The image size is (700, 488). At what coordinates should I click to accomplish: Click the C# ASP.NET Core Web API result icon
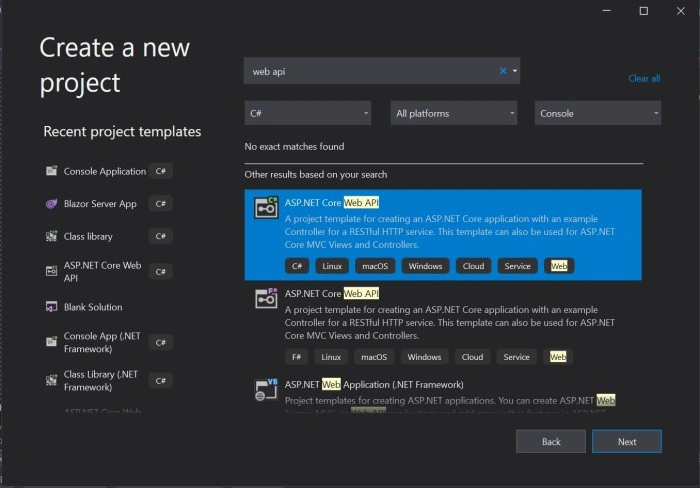point(266,208)
